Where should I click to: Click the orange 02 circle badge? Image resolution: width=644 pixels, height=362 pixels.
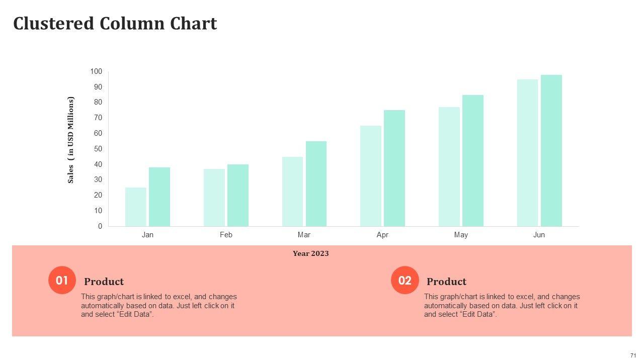coord(405,280)
